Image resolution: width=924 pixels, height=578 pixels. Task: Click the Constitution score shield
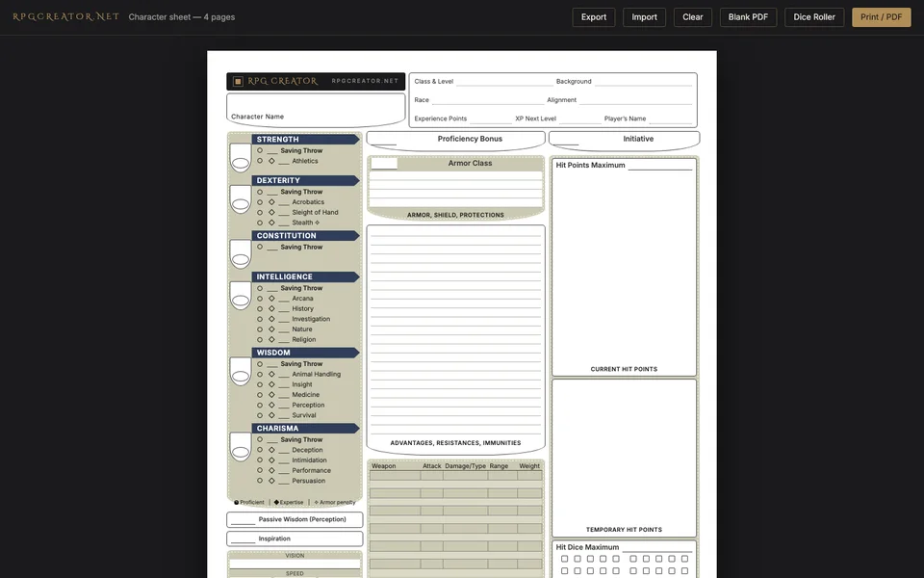tap(241, 253)
